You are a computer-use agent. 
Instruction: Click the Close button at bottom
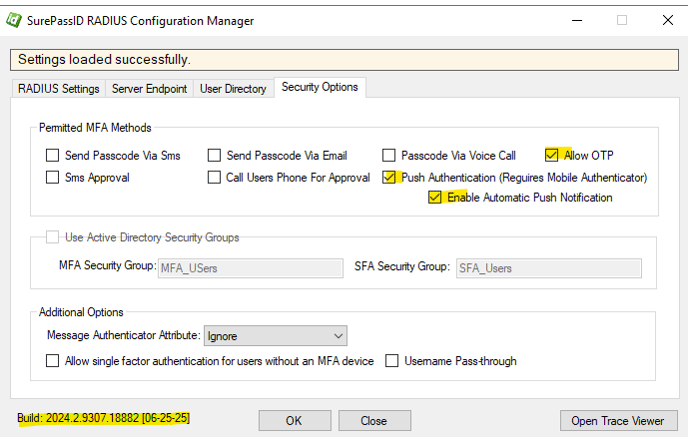coord(374,421)
